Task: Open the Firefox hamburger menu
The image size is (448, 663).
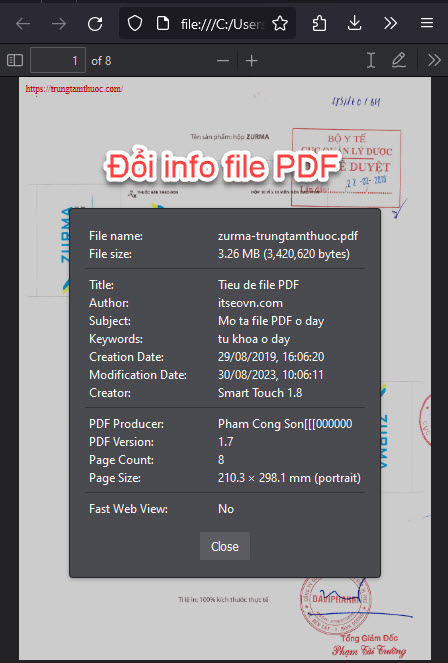Action: click(427, 23)
